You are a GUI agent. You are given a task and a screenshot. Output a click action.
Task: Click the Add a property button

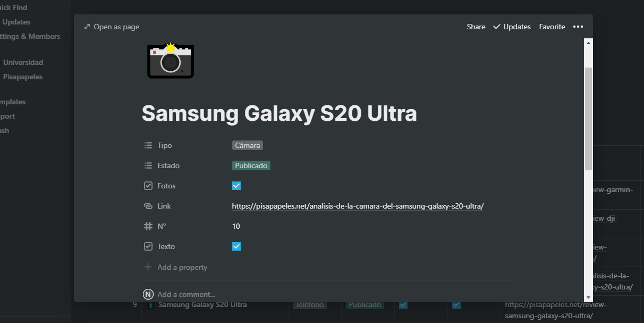point(182,267)
